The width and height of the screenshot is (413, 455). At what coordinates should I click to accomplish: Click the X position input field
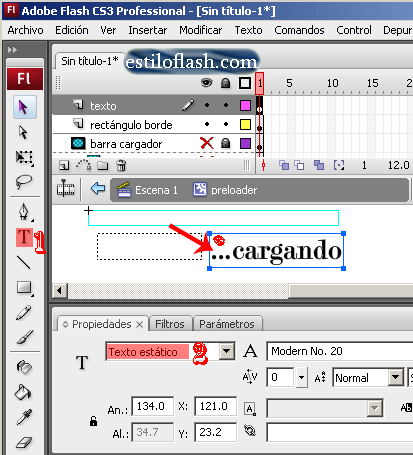[216, 406]
